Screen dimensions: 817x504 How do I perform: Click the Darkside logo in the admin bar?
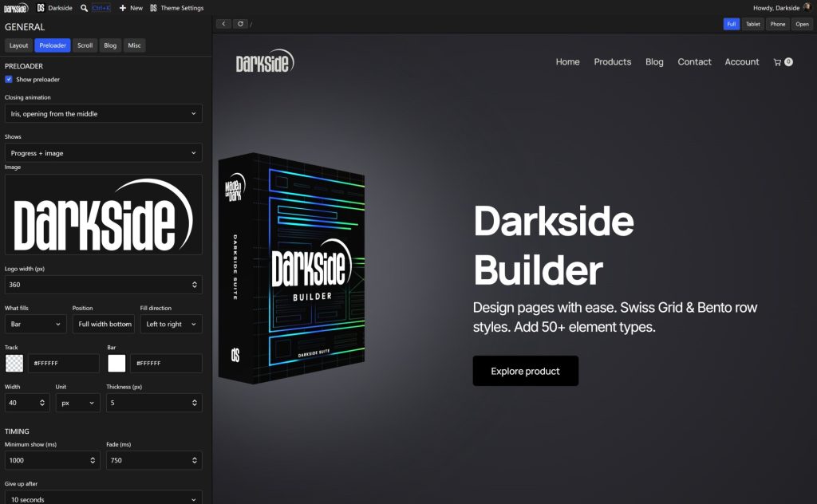[x=16, y=8]
